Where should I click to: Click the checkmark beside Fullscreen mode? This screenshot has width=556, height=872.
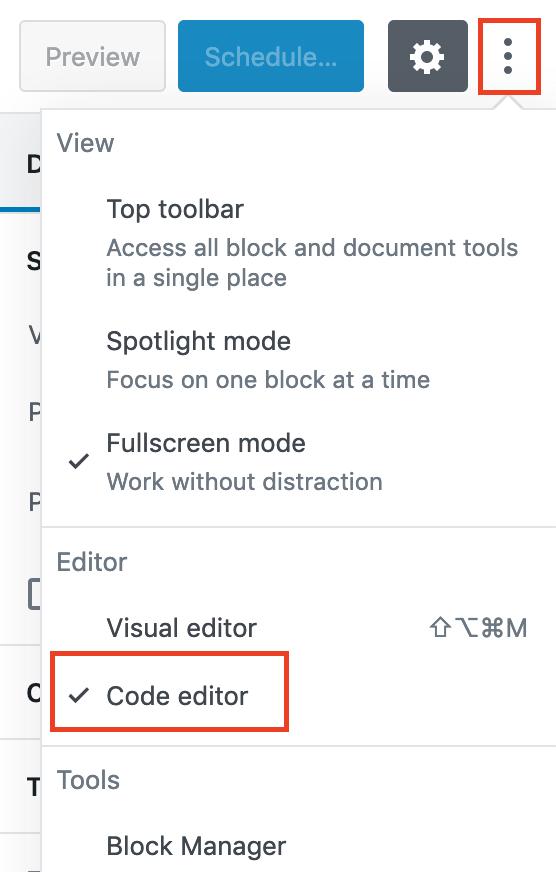79,461
